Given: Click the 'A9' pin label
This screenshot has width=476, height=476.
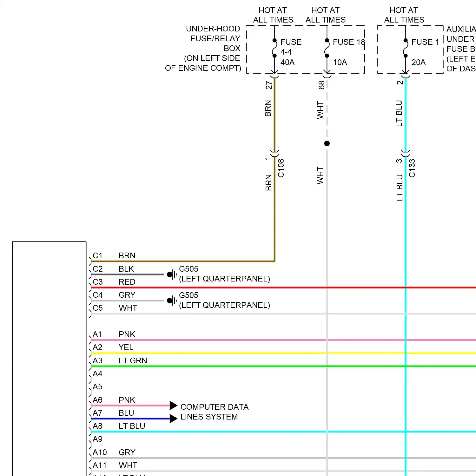Looking at the screenshot, I should click(x=97, y=439).
